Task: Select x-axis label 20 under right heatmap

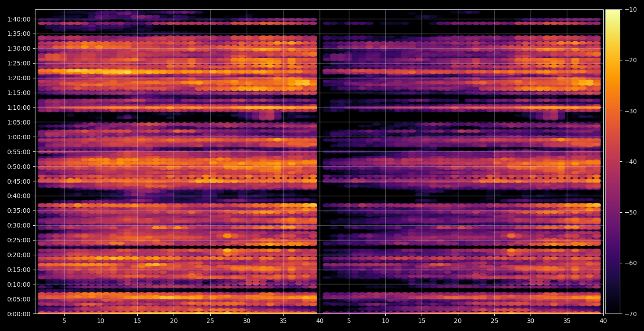Action: 458,321
